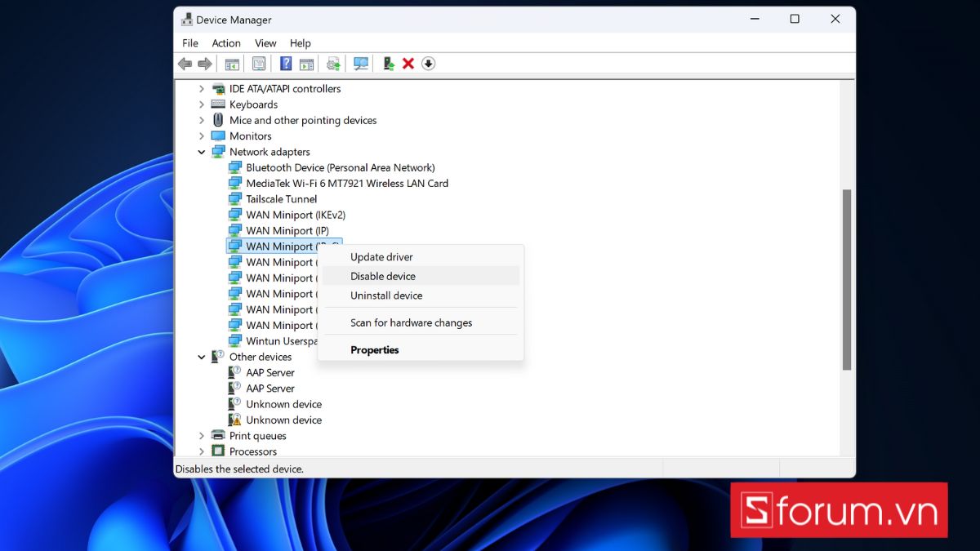The image size is (980, 551).
Task: Expand the Processors node
Action: coord(202,451)
